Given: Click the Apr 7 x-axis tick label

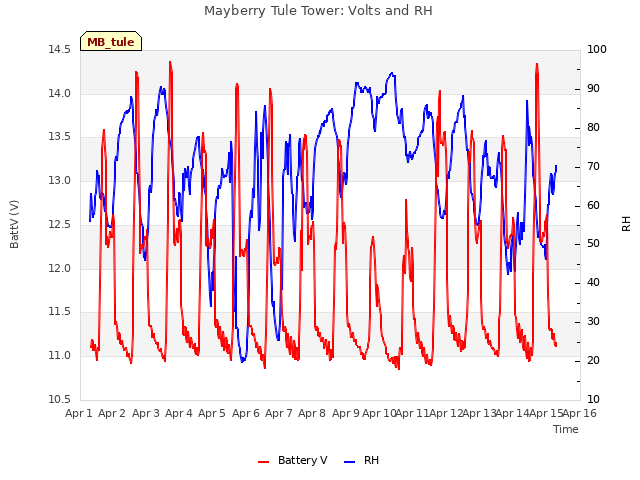Looking at the screenshot, I should tap(279, 413).
